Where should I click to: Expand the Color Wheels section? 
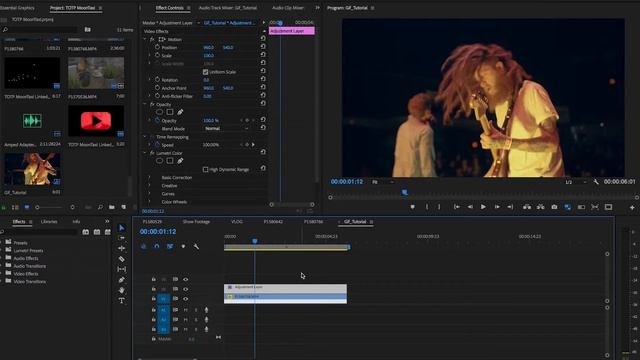tap(149, 202)
